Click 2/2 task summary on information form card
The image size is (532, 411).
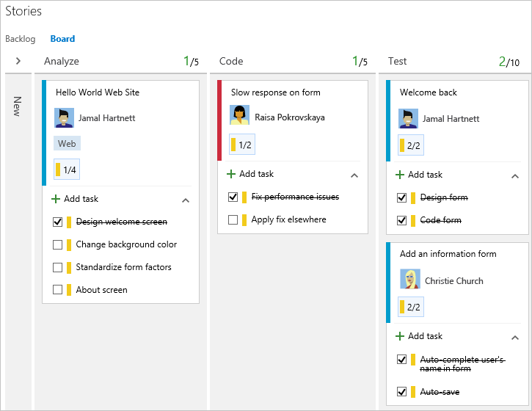click(411, 307)
